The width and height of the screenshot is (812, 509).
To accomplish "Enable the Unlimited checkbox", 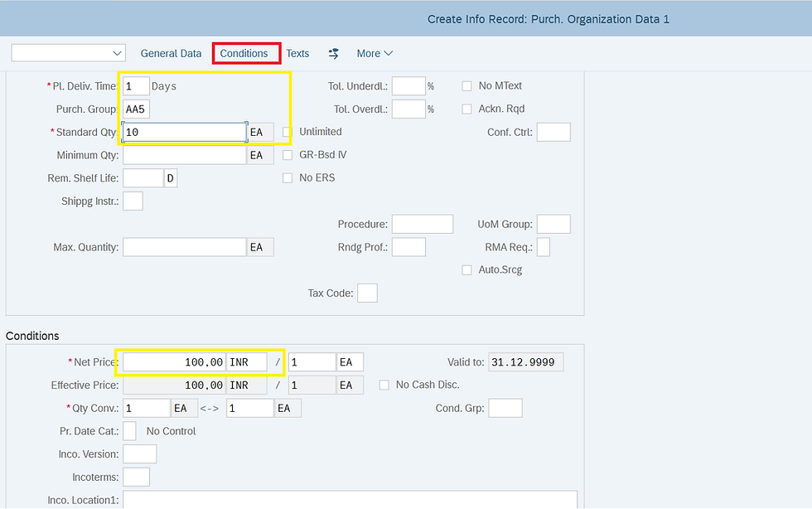I will click(288, 132).
